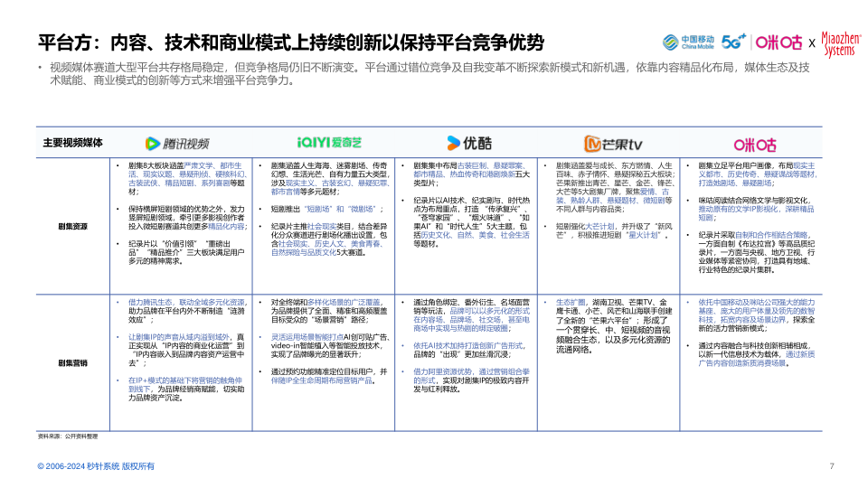
Task: Click the bullet "借力阿里资源优势"
Action: pyautogui.click(x=472, y=380)
